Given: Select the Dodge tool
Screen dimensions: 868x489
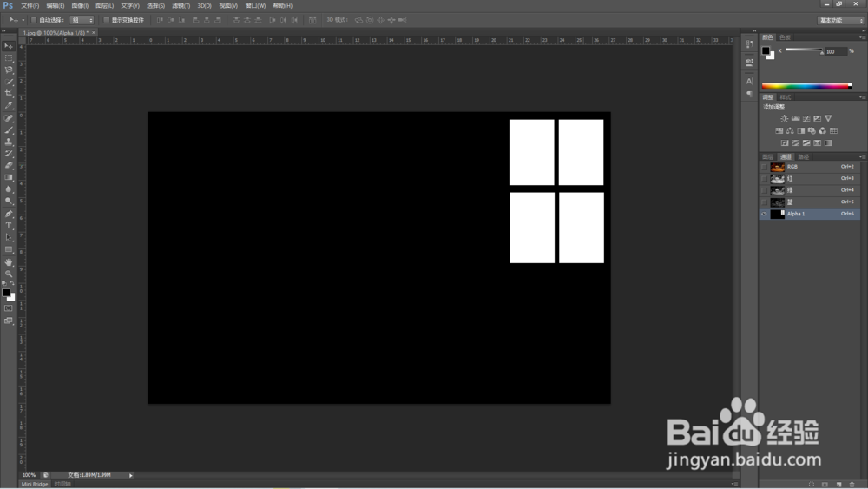Looking at the screenshot, I should coord(9,201).
